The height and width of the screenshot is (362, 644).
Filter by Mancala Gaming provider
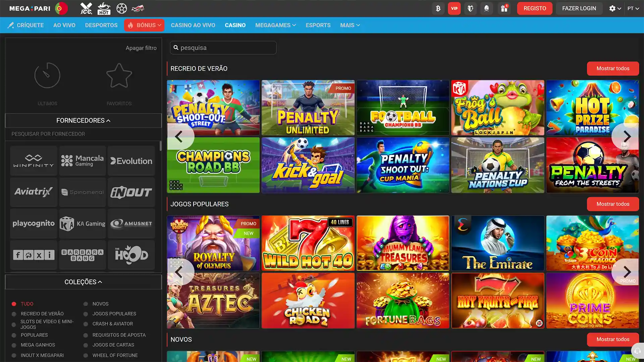pos(83,161)
